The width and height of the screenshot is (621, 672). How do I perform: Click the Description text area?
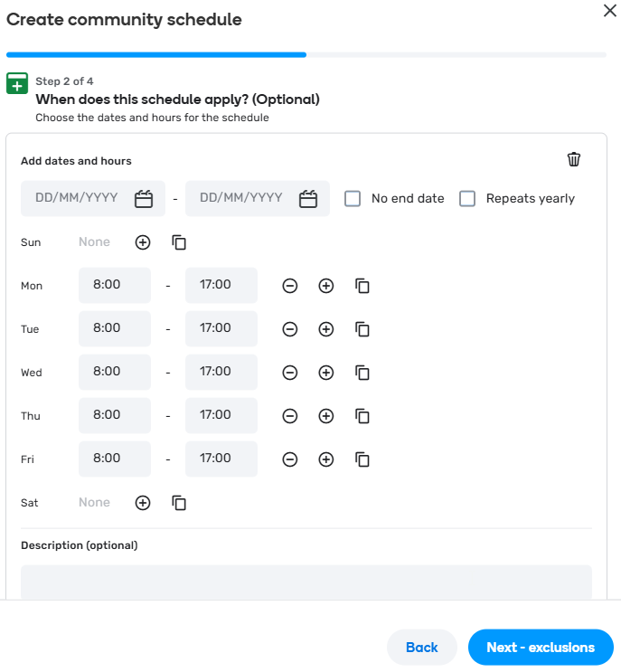click(306, 581)
